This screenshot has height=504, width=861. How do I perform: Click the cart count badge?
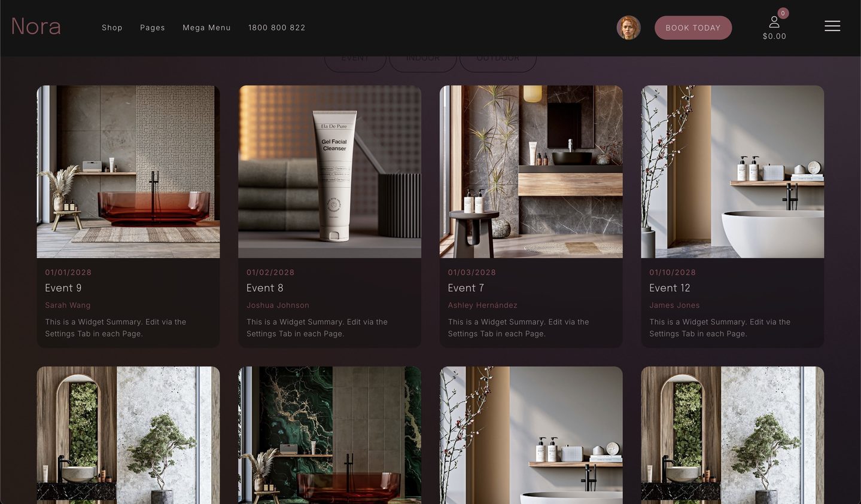(783, 13)
